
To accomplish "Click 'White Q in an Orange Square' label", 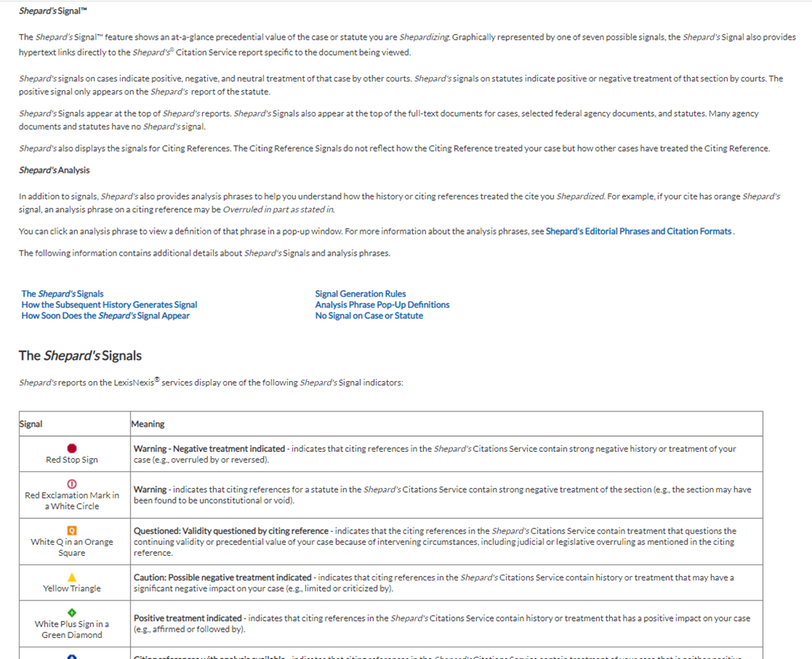I will [72, 547].
